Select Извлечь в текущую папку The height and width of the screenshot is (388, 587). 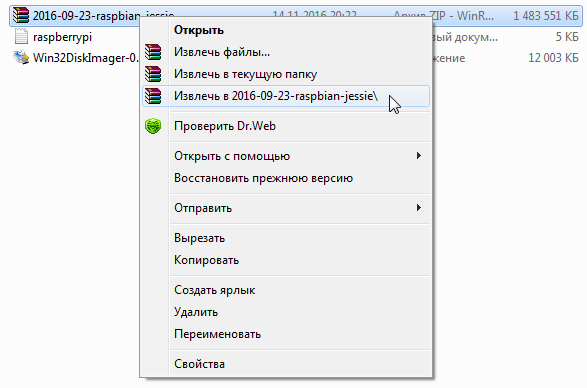(x=286, y=74)
